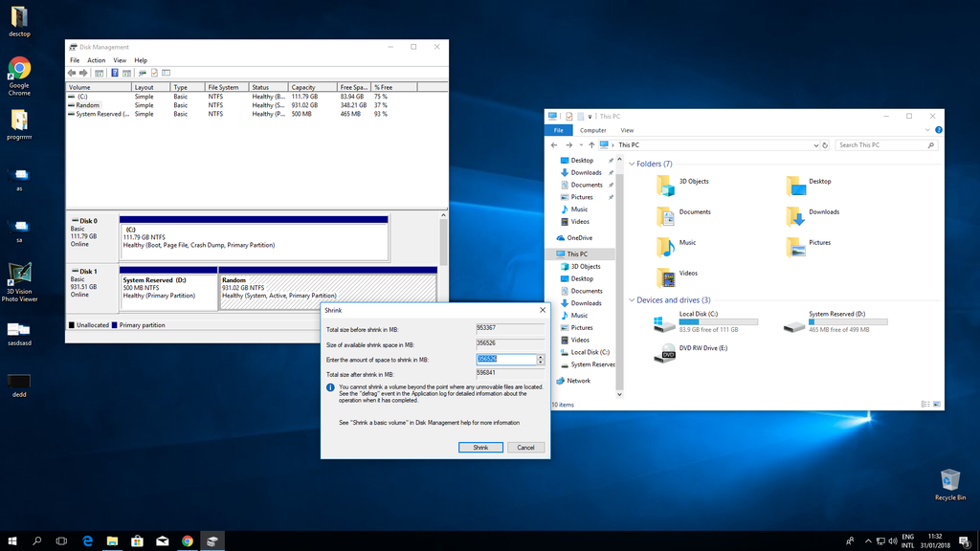
Task: Select the Music folder in the main pane
Action: 677,246
